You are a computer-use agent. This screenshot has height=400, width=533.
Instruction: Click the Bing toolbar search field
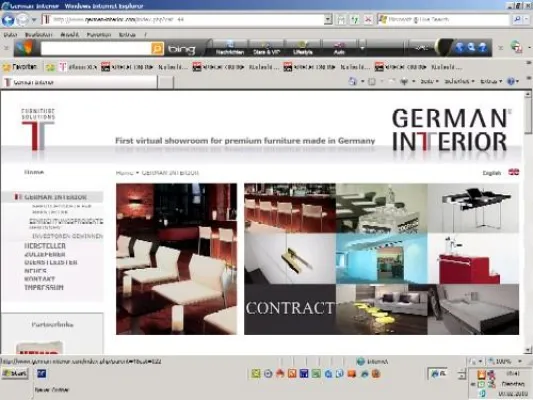tap(96, 49)
